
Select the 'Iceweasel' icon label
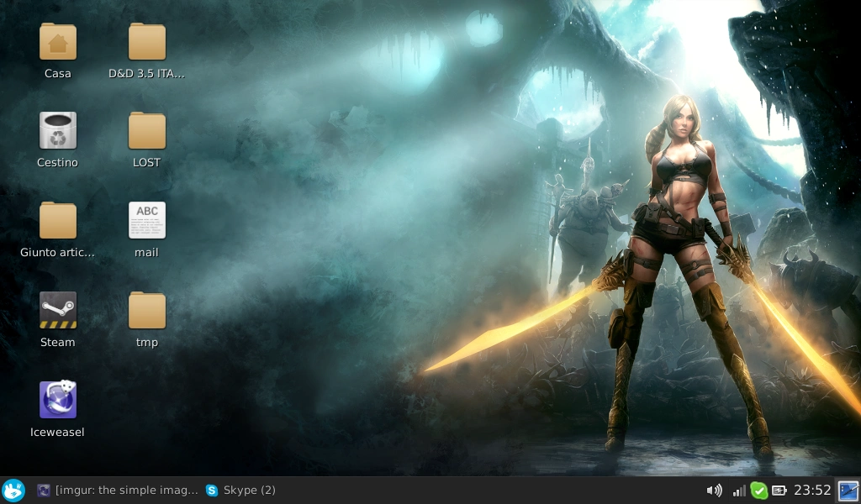(x=58, y=432)
